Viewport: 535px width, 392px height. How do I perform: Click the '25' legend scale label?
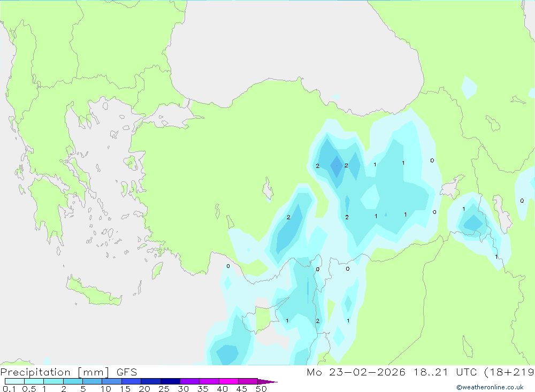164,389
